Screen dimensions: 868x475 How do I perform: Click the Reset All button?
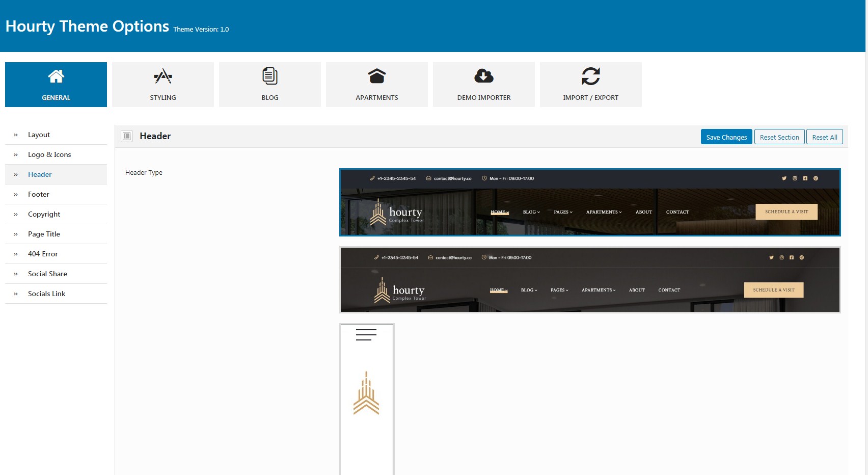(x=825, y=137)
